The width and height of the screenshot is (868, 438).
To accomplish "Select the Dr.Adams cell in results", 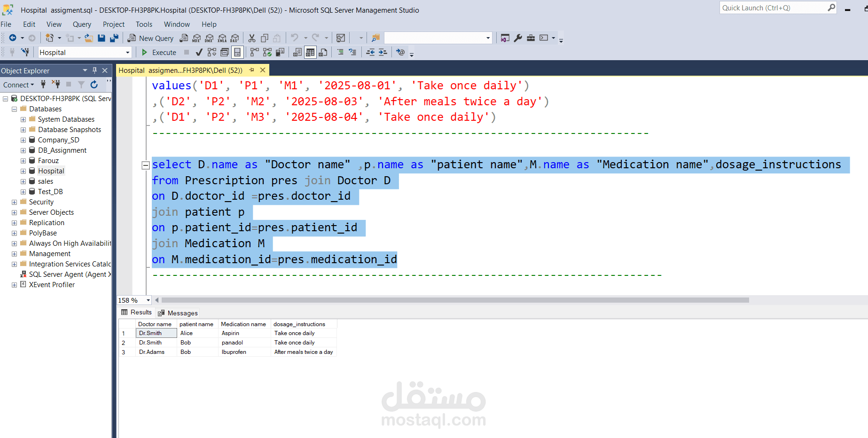I will 156,352.
